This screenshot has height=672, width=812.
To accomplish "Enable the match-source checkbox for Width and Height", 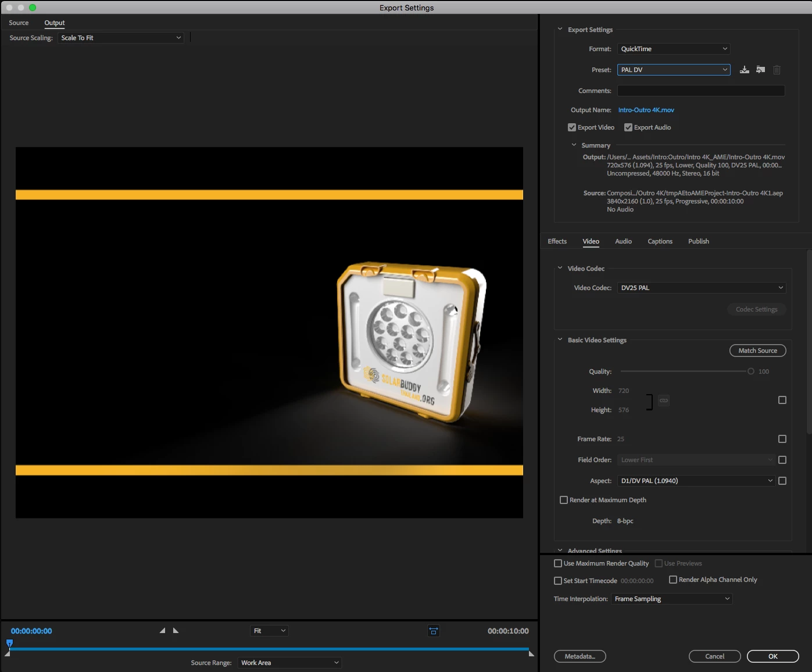I will point(782,400).
